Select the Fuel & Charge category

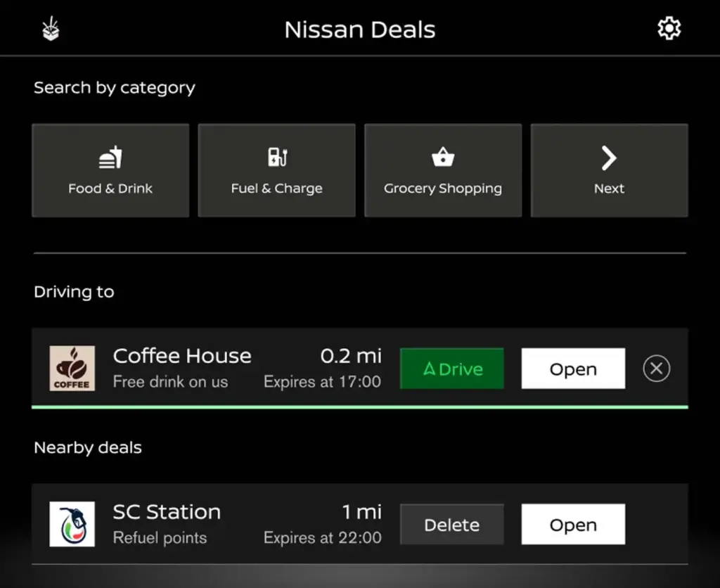pyautogui.click(x=276, y=170)
